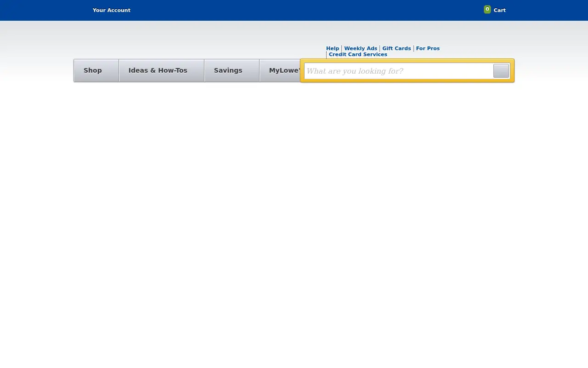Open Credit Card Services

coord(358,54)
